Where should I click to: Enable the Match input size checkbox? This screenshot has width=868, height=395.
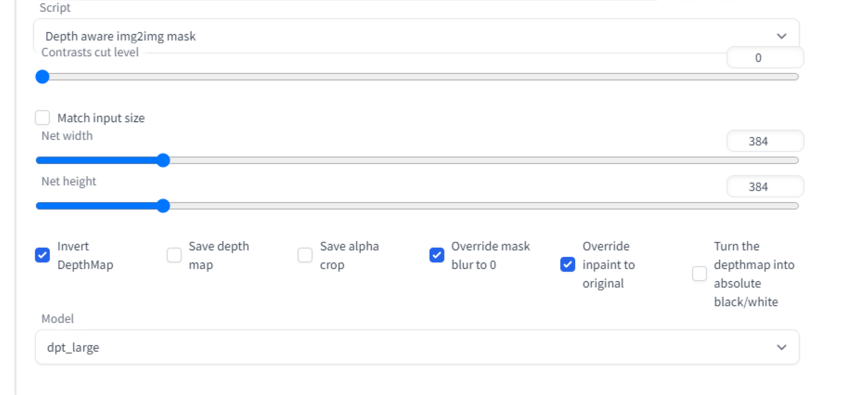pyautogui.click(x=42, y=118)
